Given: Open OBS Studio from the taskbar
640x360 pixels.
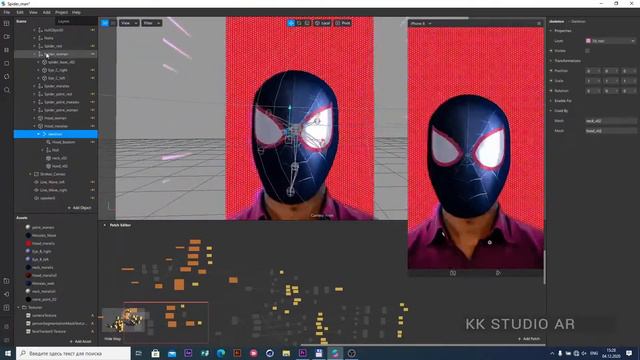Looking at the screenshot, I should [x=351, y=353].
